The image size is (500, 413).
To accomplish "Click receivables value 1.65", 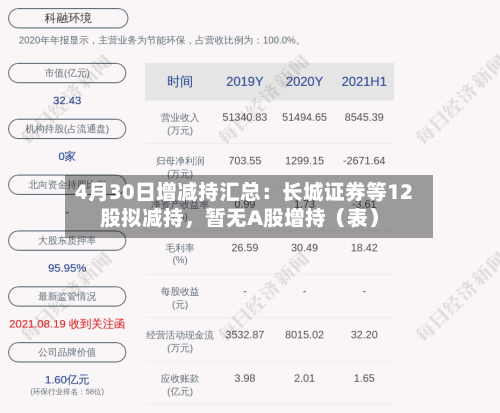I will [x=364, y=378].
